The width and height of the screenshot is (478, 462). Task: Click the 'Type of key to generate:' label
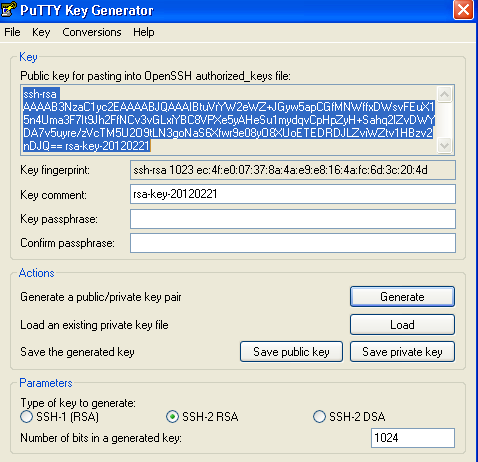click(78, 403)
